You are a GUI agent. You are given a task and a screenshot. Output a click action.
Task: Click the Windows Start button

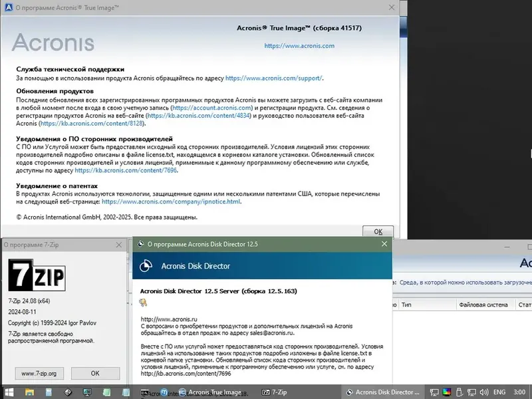click(8, 392)
